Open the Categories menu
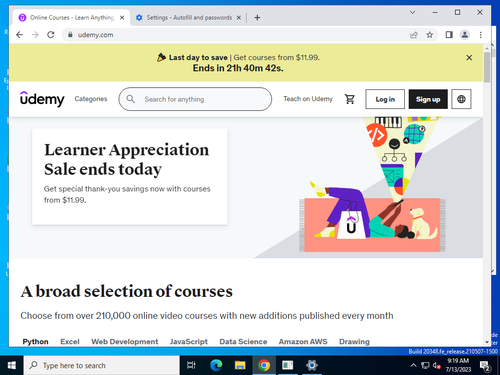 tap(91, 99)
